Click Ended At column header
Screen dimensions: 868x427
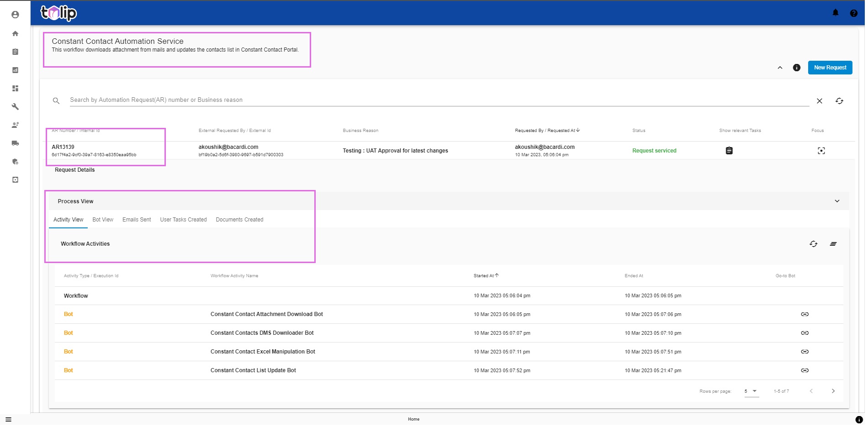634,276
